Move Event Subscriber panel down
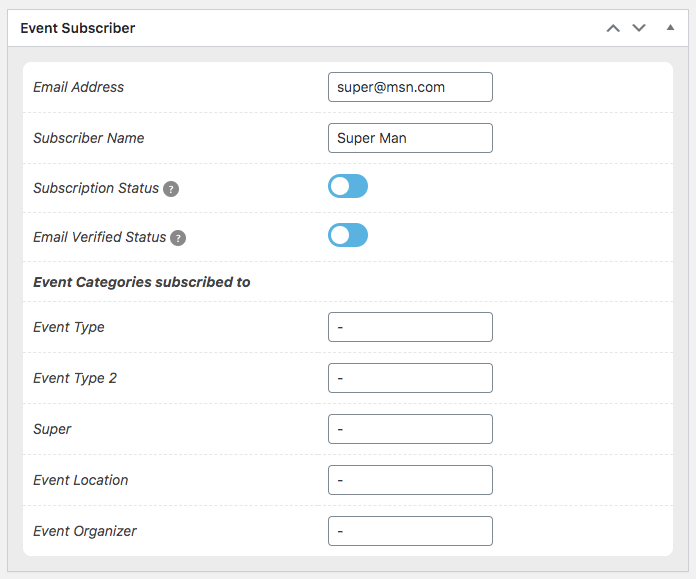The image size is (696, 579). [639, 28]
